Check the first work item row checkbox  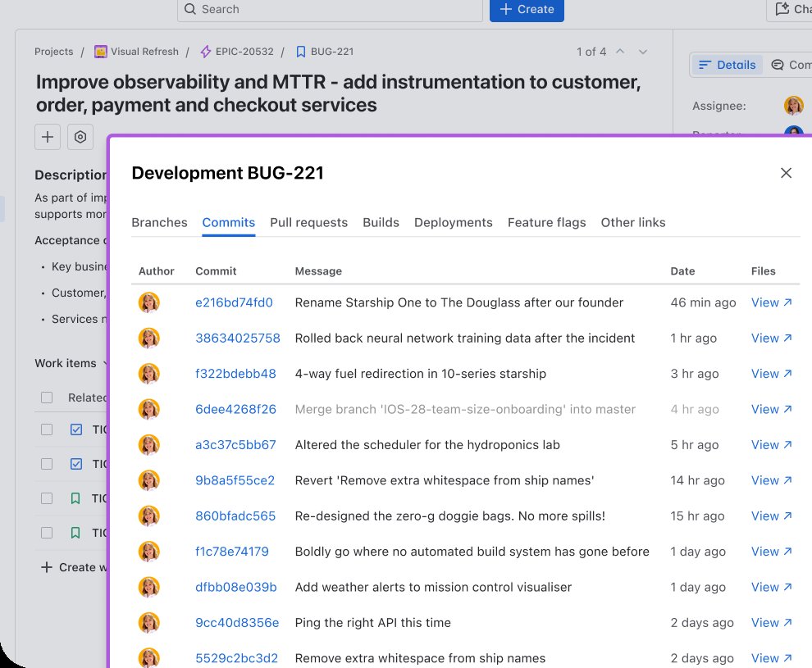coord(47,429)
